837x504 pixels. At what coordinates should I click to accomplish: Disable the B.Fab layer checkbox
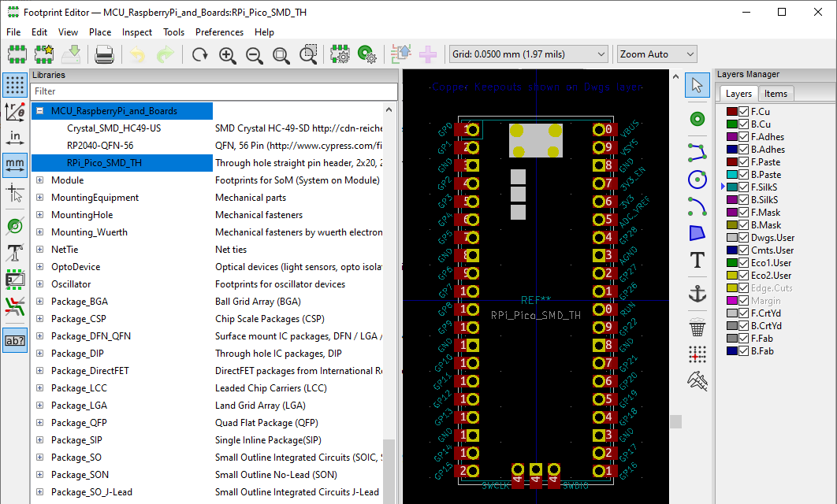[x=744, y=350]
